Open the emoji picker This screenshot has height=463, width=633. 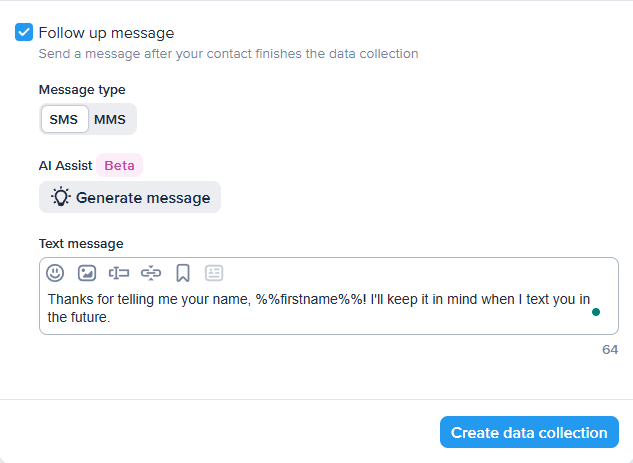[x=55, y=272]
